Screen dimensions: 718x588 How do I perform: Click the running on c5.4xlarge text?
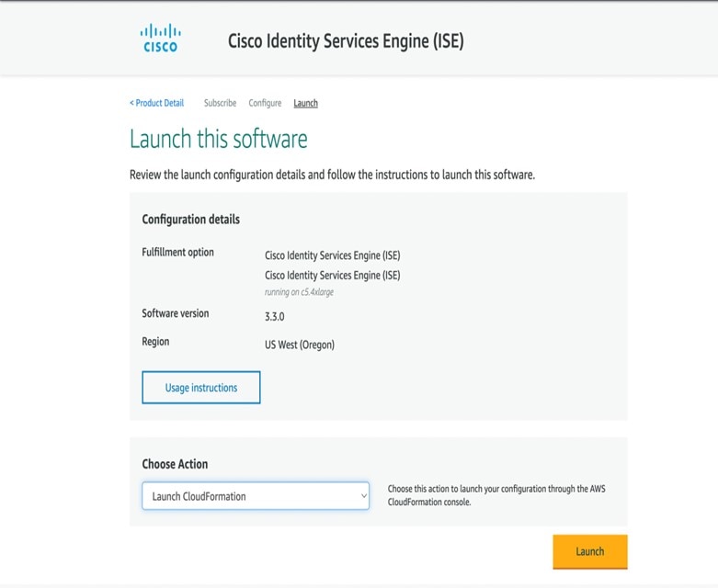(x=299, y=292)
